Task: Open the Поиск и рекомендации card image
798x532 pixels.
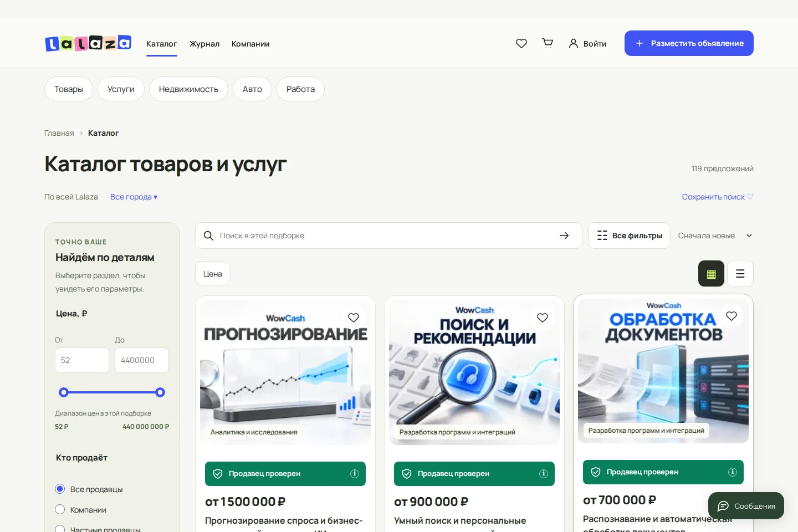Action: pos(474,372)
